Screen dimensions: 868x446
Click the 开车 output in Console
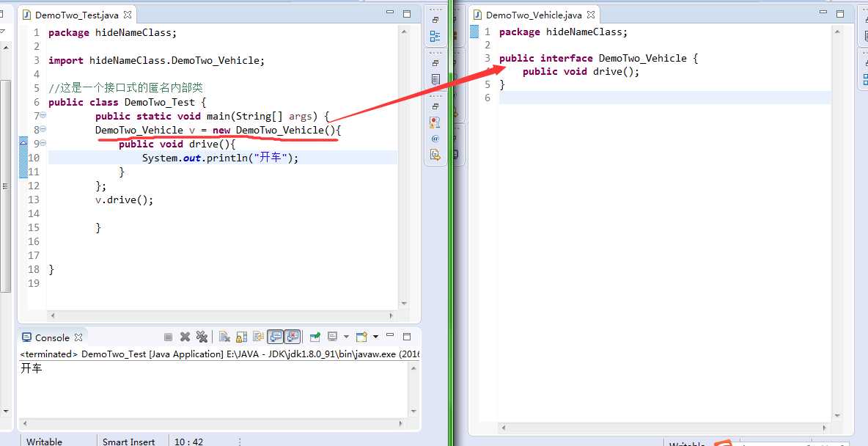31,368
